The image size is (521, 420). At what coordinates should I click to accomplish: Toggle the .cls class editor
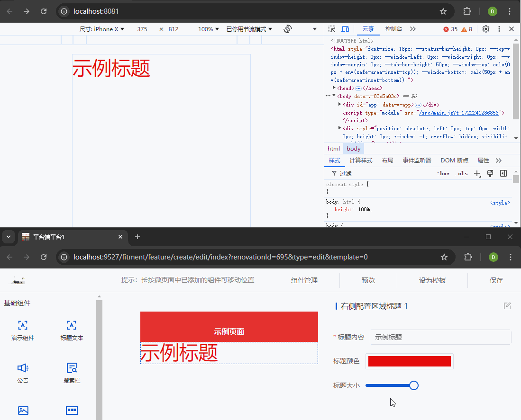[x=461, y=173]
